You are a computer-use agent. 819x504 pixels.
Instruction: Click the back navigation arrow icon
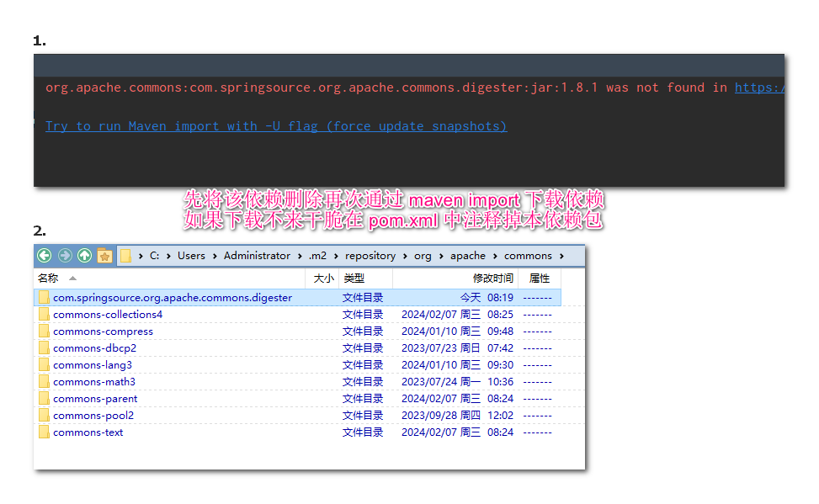click(45, 256)
